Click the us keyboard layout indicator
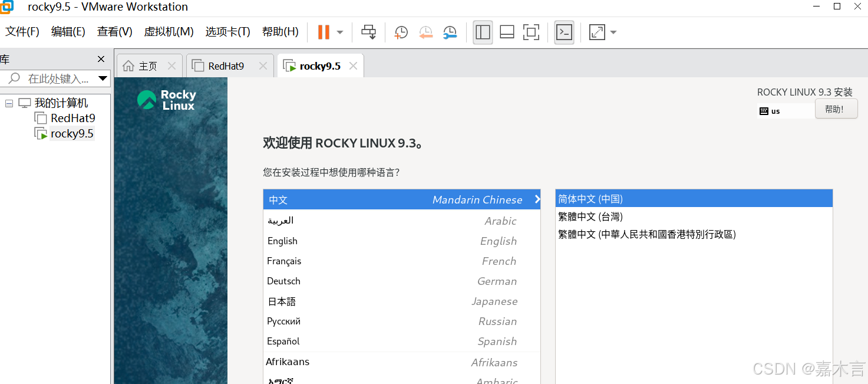868x384 pixels. point(786,111)
